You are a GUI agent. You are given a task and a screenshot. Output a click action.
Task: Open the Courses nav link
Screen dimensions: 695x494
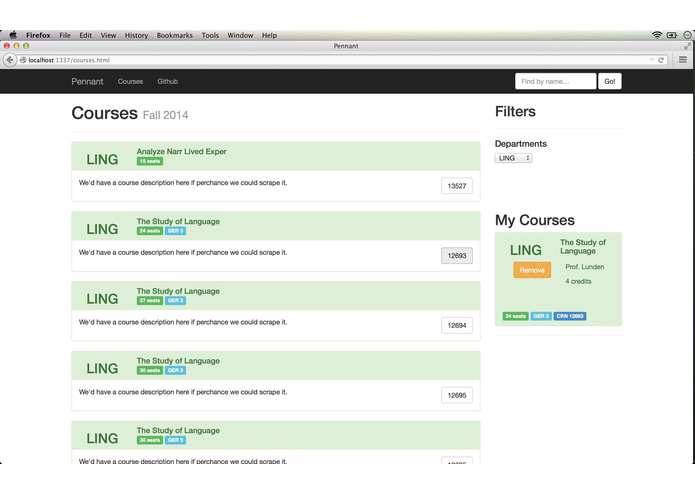click(130, 82)
